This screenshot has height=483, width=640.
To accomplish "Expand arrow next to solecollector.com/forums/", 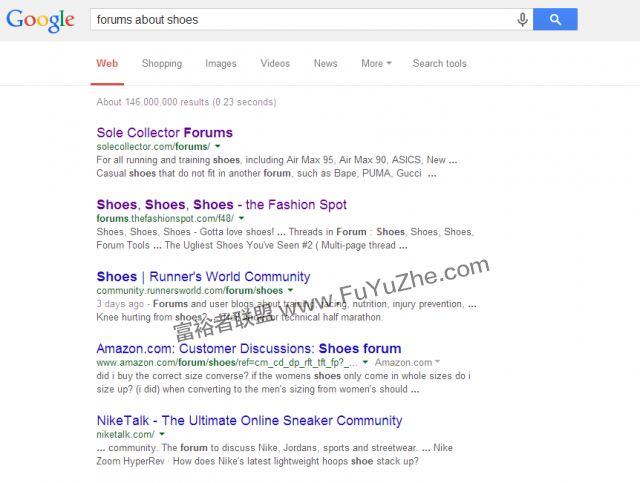I will (x=218, y=146).
